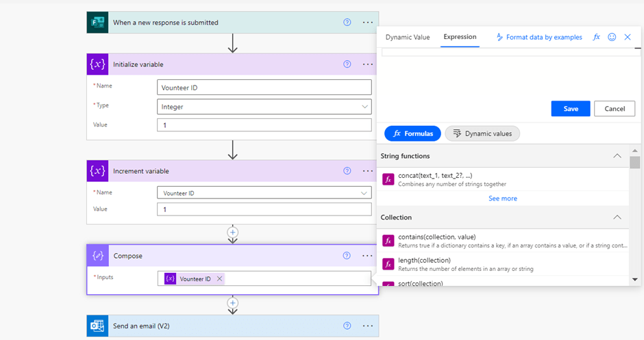Click the fx icon in expression panel header
The image size is (644, 340).
[597, 37]
